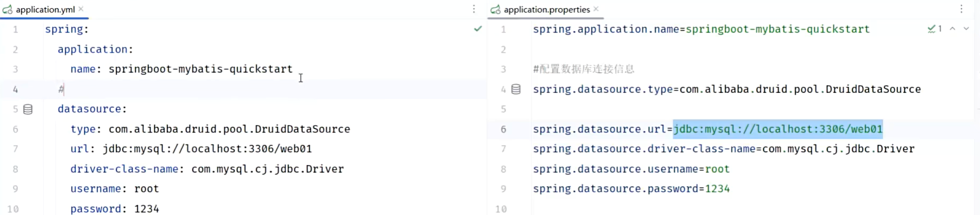The height and width of the screenshot is (215, 980).
Task: Jump to previous highlighted problem with up arrow
Action: click(x=952, y=29)
